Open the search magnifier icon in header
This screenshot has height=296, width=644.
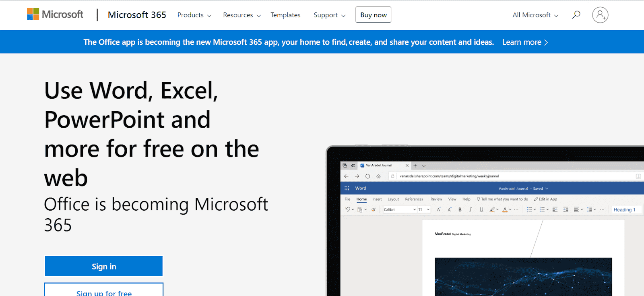[576, 15]
